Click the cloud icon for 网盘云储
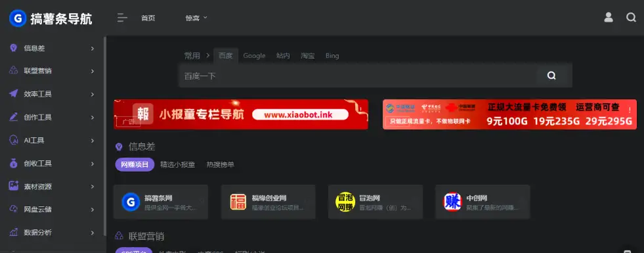The image size is (644, 253). coord(13,209)
